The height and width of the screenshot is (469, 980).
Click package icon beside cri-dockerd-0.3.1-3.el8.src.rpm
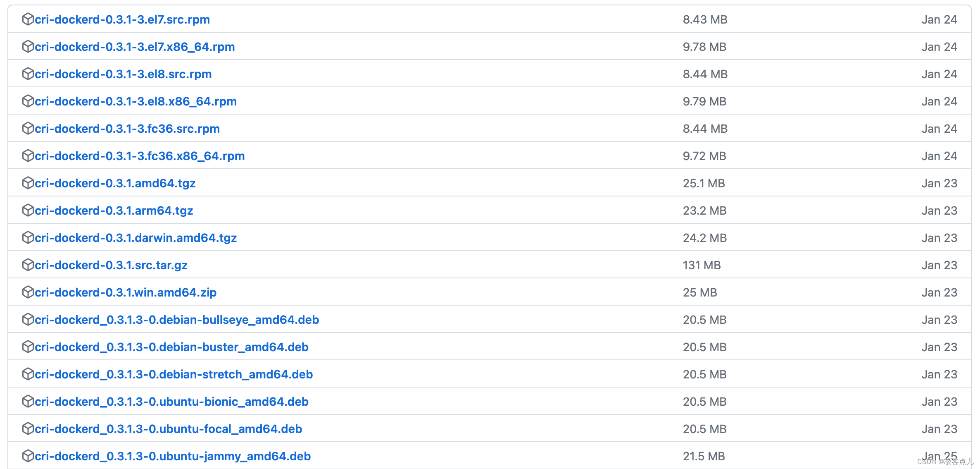pos(28,74)
